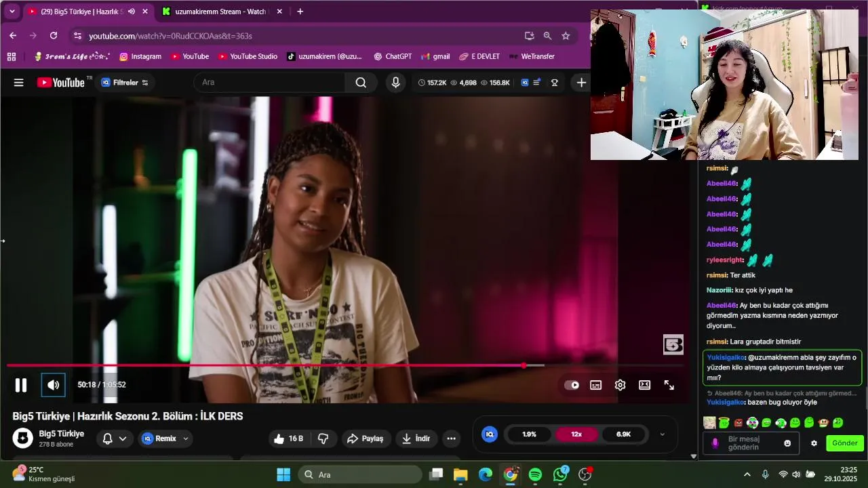Open the apps grid in bookmarks bar

pyautogui.click(x=12, y=57)
